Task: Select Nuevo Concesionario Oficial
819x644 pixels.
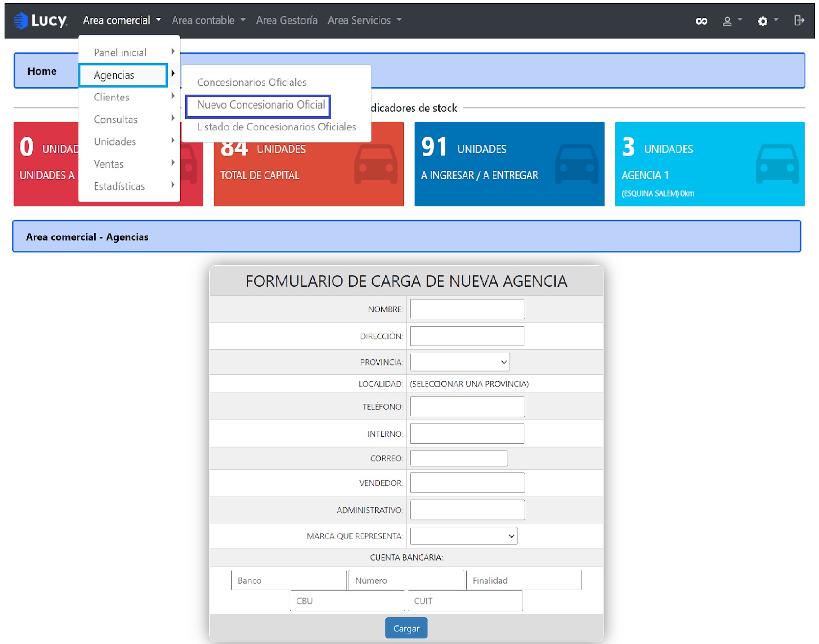Action: pos(258,105)
